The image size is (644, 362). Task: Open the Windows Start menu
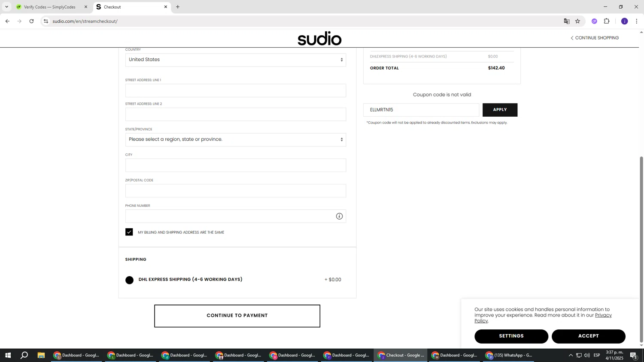pyautogui.click(x=8, y=355)
